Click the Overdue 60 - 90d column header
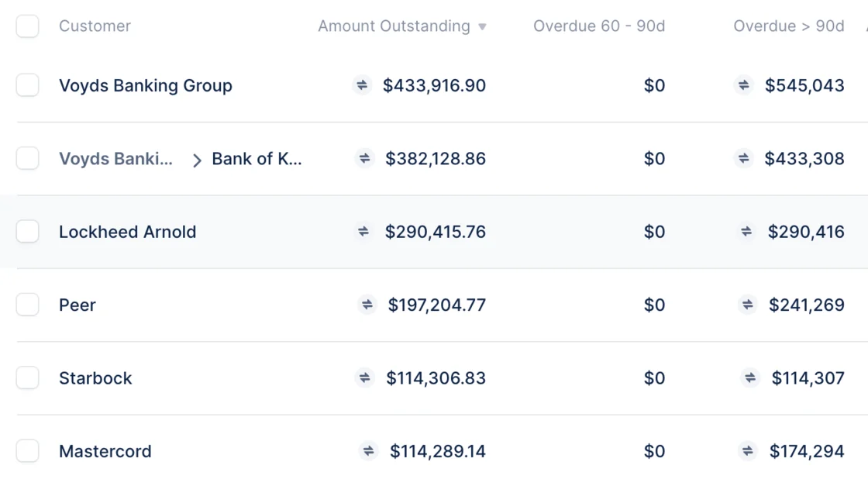The image size is (868, 486). [x=599, y=26]
